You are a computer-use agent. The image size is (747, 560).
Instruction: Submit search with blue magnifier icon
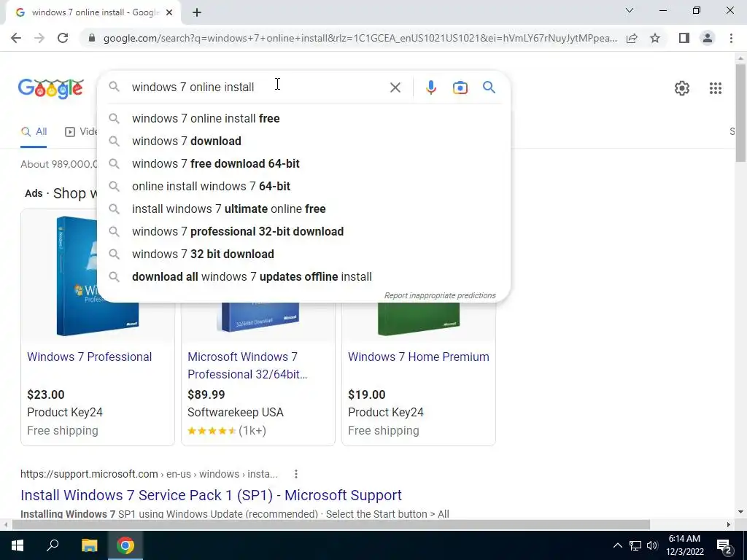point(489,87)
